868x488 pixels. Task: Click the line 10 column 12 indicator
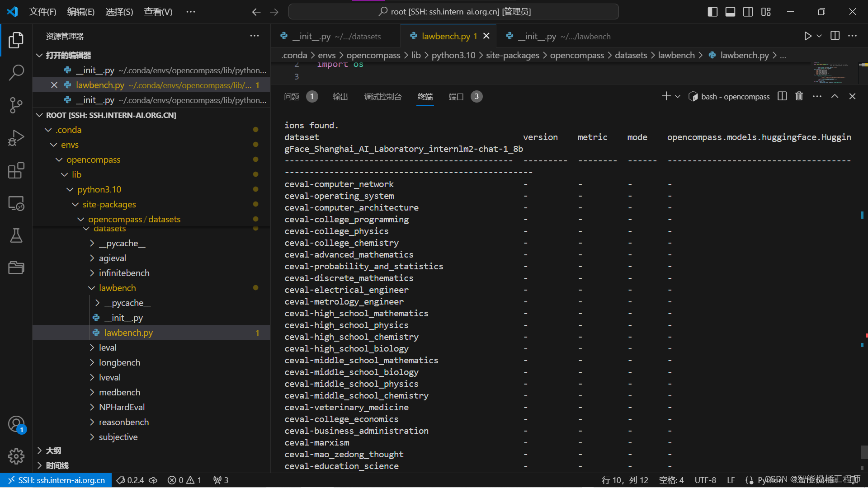[x=625, y=480]
